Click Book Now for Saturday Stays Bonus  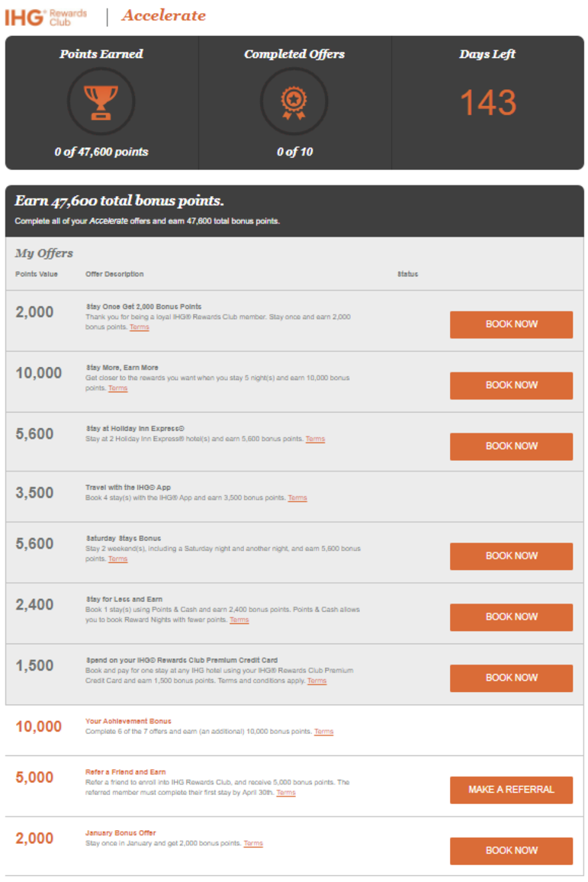(x=511, y=555)
